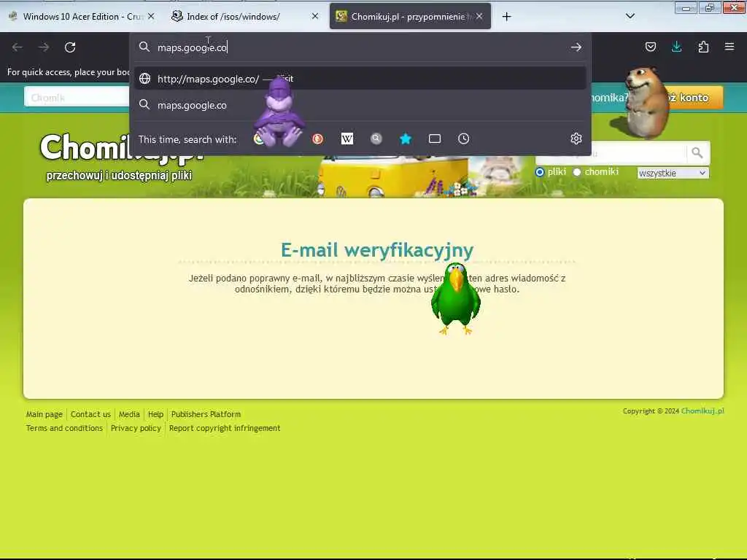This screenshot has width=747, height=560.
Task: Open the wszystkie file type dropdown
Action: tap(673, 174)
